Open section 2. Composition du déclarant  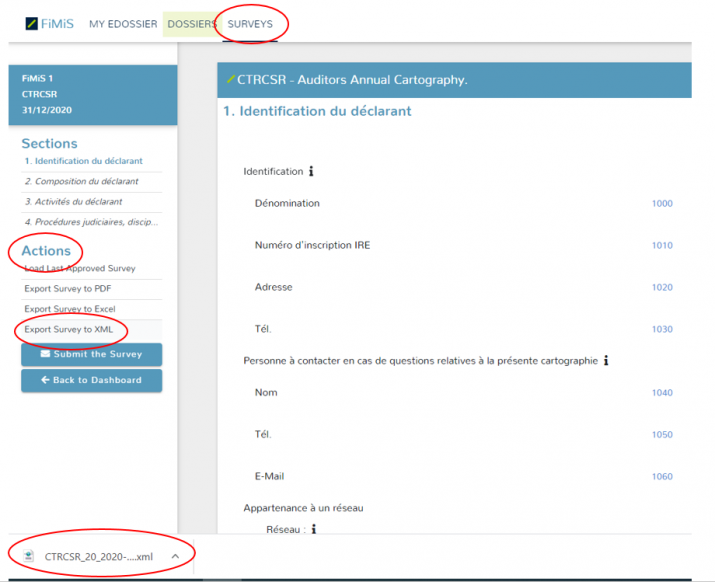[x=81, y=181]
